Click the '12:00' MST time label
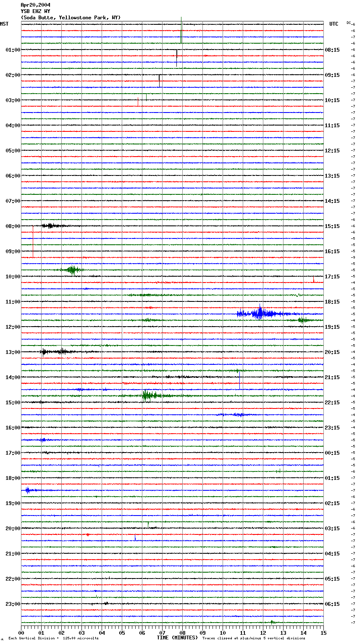The height and width of the screenshot is (644, 357). 13,327
